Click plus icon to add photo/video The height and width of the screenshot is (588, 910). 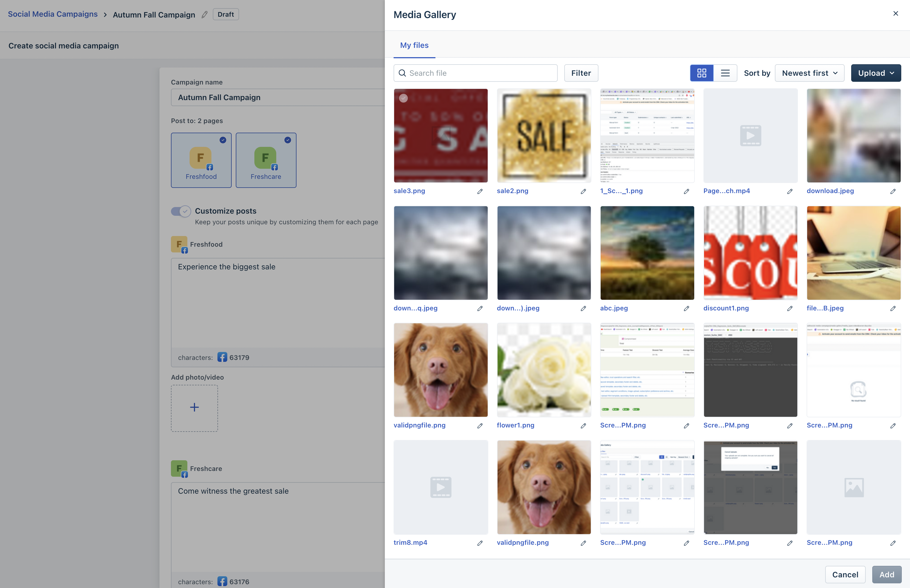click(x=194, y=407)
